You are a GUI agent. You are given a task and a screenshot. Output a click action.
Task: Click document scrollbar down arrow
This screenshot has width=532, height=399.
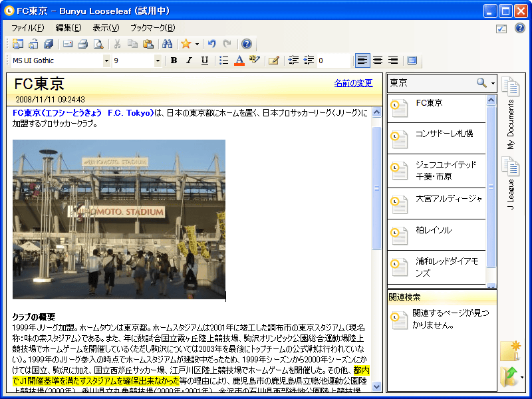pyautogui.click(x=376, y=386)
